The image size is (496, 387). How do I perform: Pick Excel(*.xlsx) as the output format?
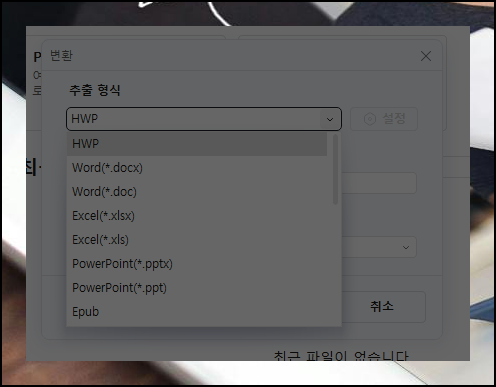click(197, 216)
